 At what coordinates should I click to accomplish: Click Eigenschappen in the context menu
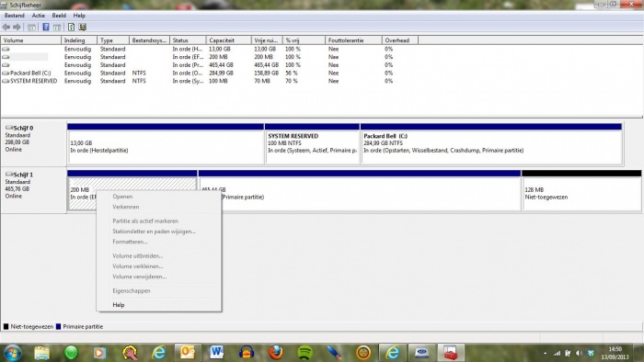pos(132,290)
